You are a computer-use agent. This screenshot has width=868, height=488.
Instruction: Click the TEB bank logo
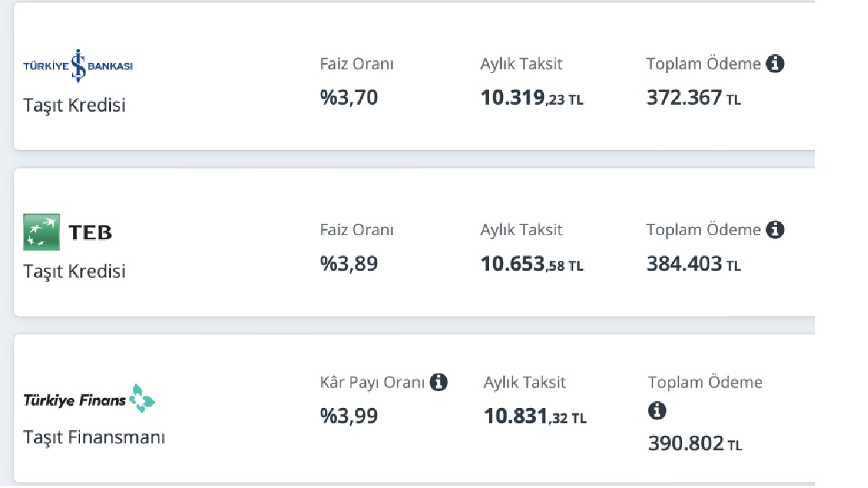pos(68,232)
